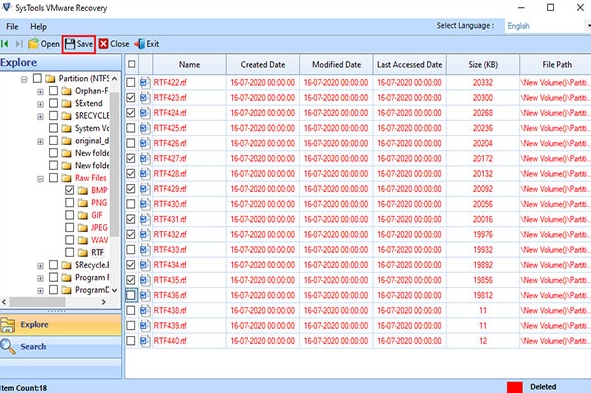Click the file icon of RTF430.rtf
591x393 pixels.
tap(145, 204)
